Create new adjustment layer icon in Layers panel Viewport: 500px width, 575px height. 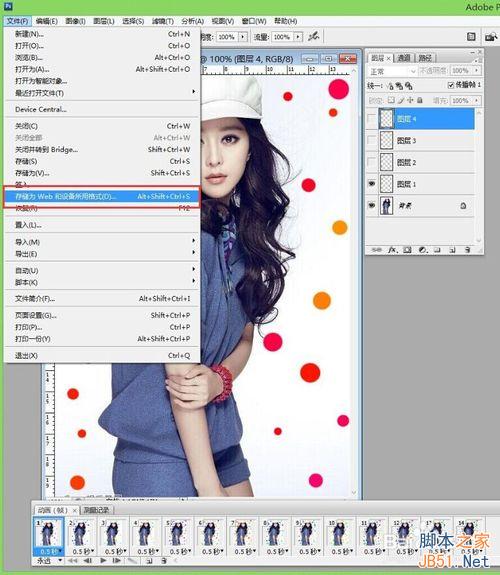click(x=422, y=250)
